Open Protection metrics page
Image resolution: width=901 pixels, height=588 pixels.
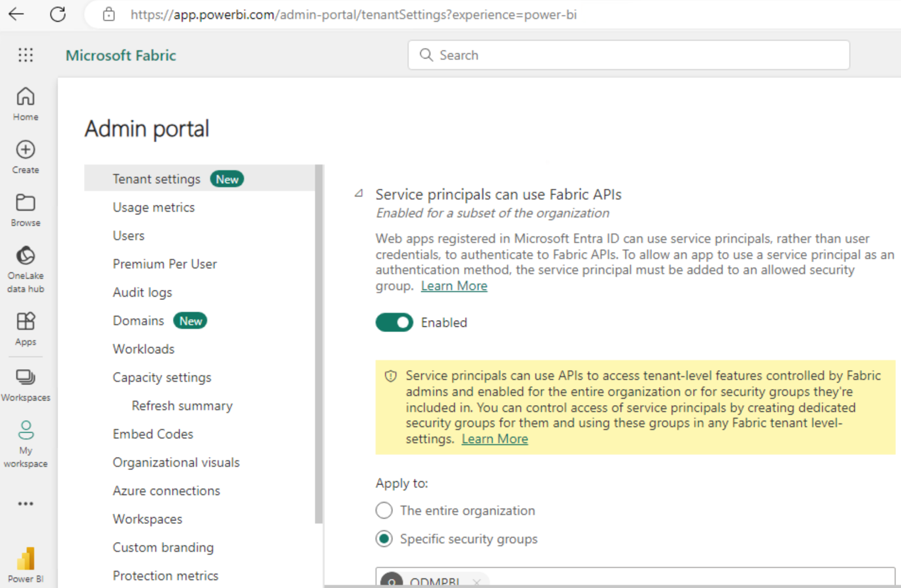pos(165,576)
